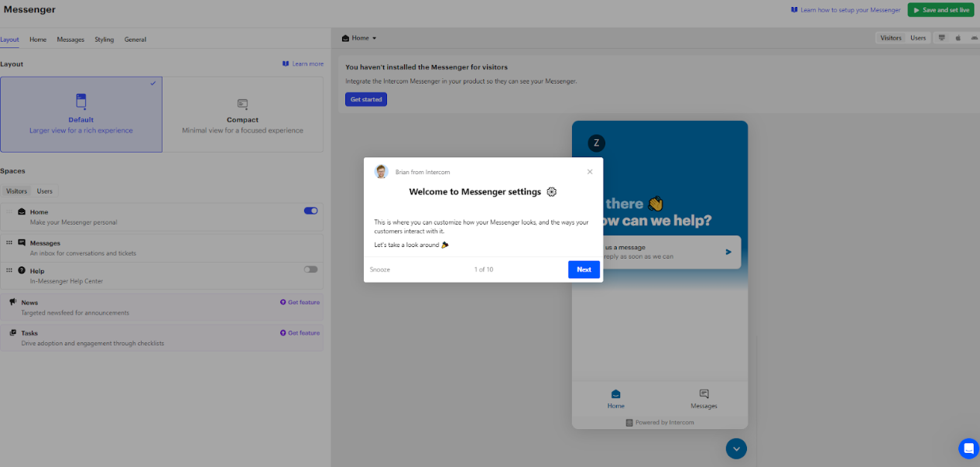This screenshot has width=980, height=467.
Task: Expand the Messages space row
Action: tap(162, 247)
